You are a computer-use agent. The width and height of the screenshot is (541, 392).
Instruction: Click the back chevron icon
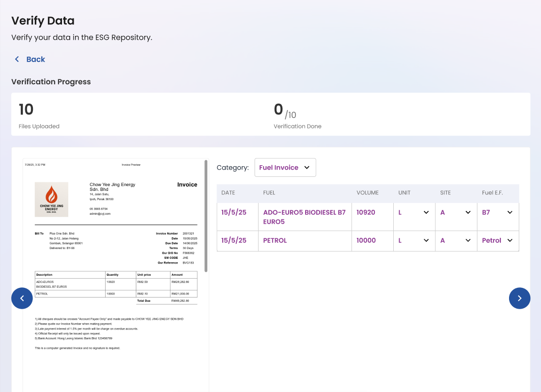pyautogui.click(x=17, y=59)
